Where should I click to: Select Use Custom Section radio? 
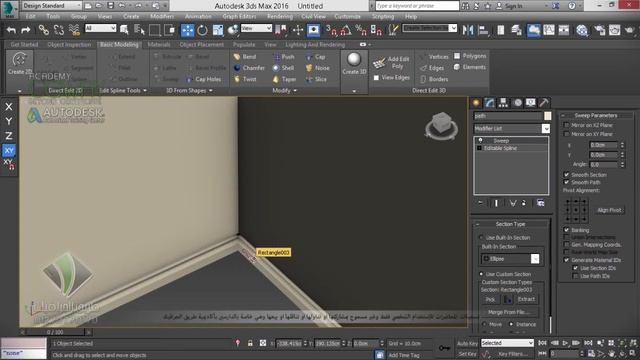[481, 274]
